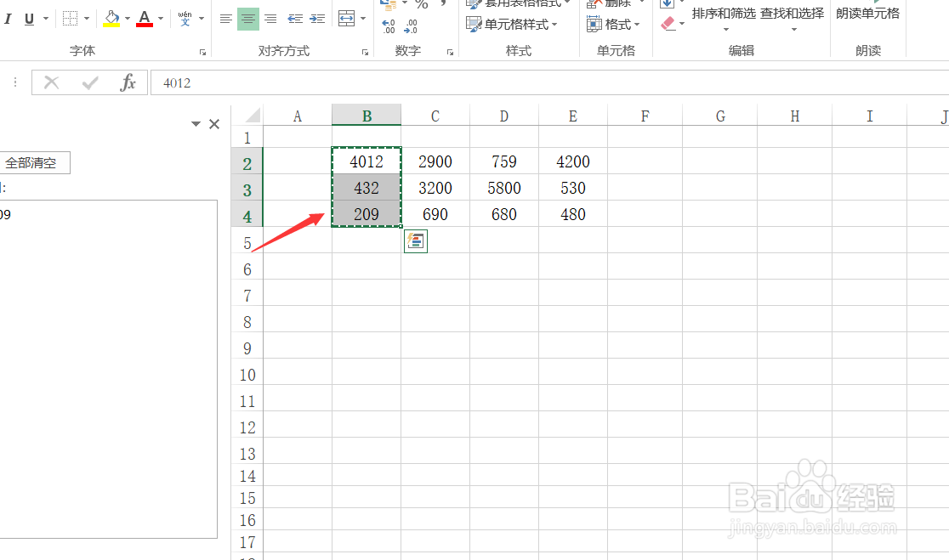Apply percent style

(422, 4)
